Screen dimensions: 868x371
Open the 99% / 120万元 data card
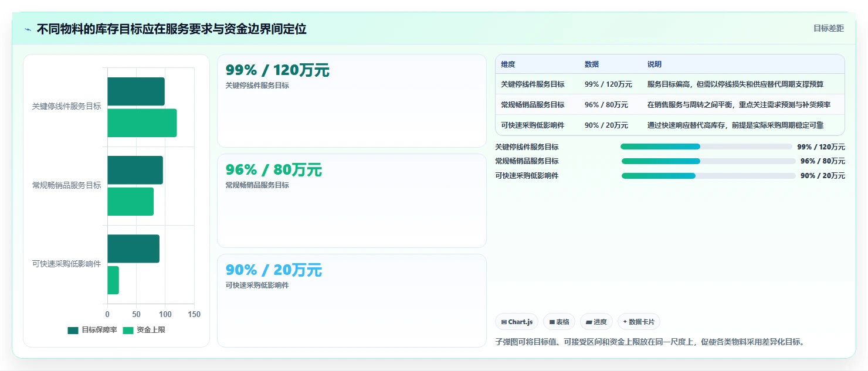tap(352, 101)
